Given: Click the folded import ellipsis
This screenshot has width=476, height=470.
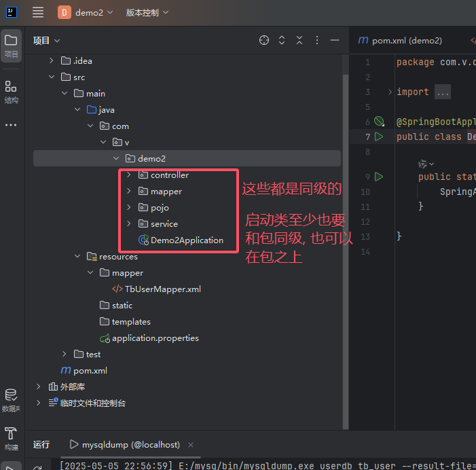Looking at the screenshot, I should point(443,92).
